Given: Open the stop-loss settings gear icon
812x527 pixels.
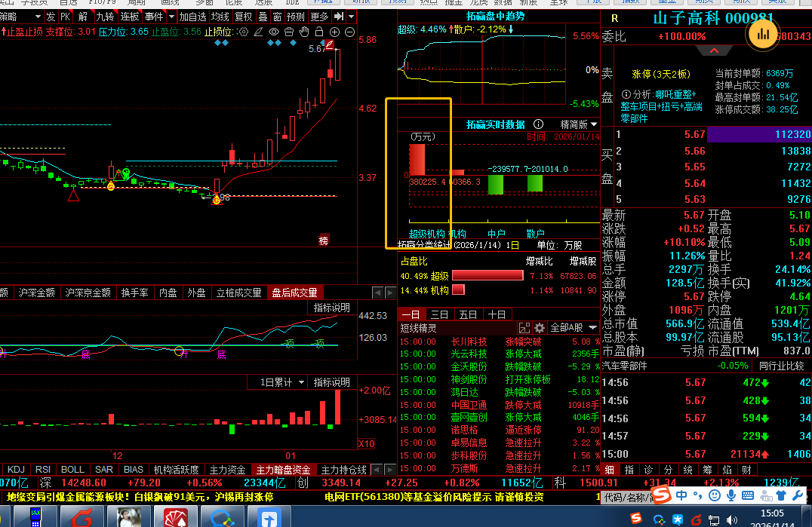Looking at the screenshot, I should coord(243,32).
